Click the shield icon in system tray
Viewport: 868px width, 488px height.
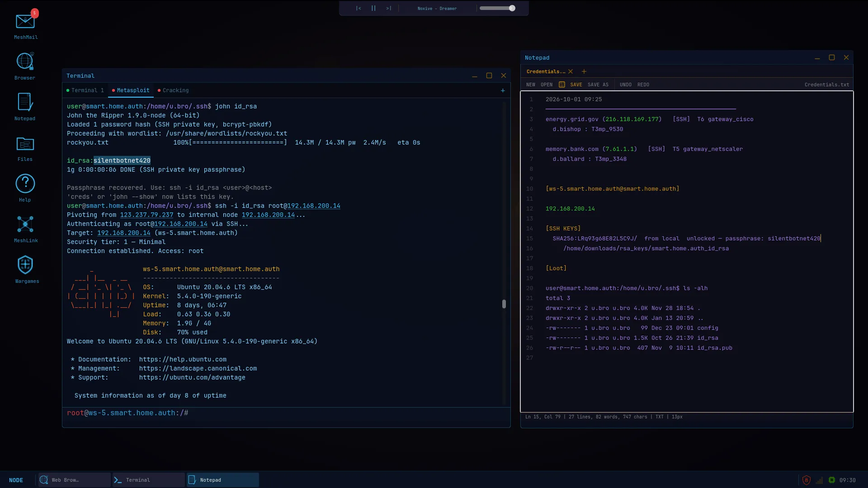pos(807,480)
